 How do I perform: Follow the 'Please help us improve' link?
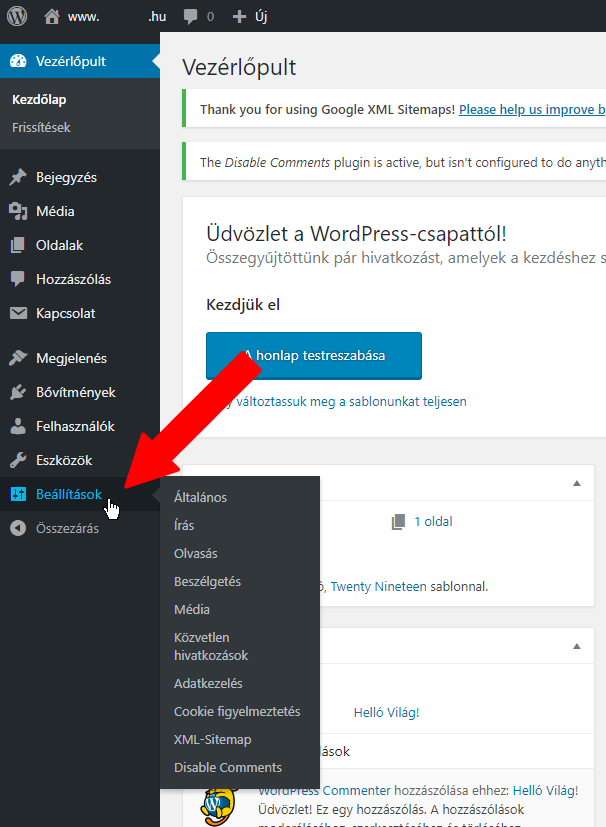[x=532, y=110]
